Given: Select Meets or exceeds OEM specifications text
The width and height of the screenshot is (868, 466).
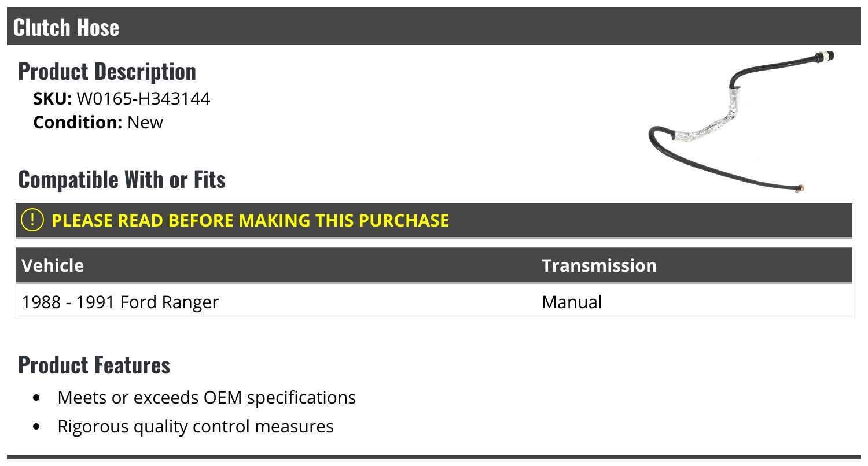Looking at the screenshot, I should tap(207, 398).
